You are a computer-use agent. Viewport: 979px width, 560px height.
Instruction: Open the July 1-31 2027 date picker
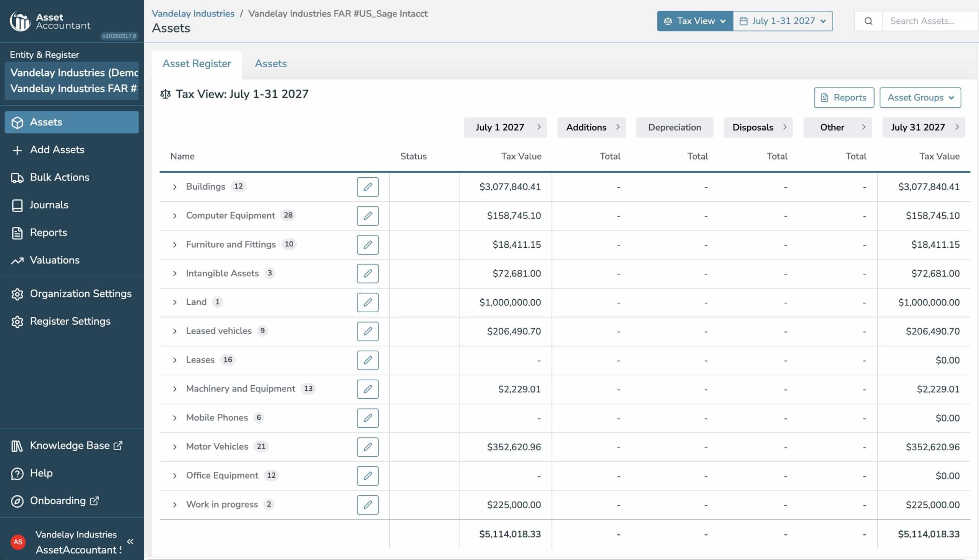tap(783, 21)
